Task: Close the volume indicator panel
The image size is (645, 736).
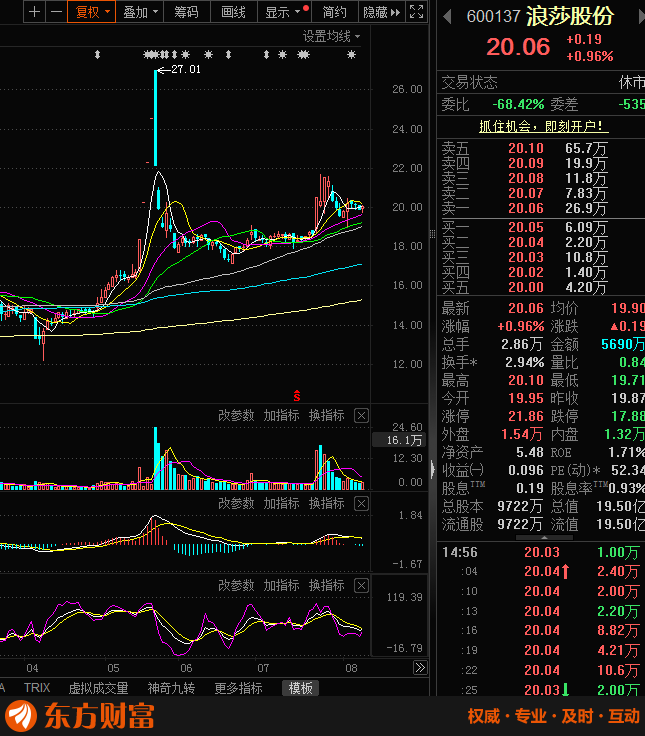Action: pos(361,416)
